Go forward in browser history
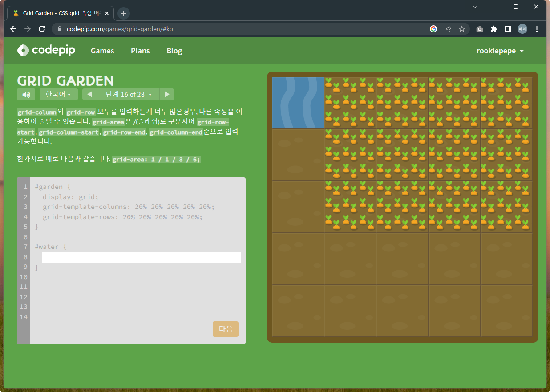Viewport: 550px width, 392px height. click(x=28, y=29)
